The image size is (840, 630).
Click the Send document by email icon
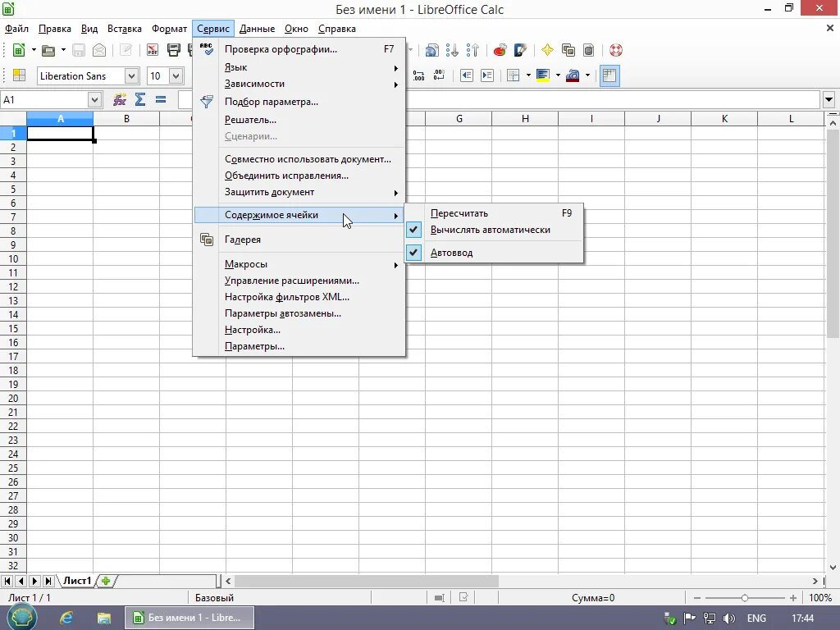pyautogui.click(x=99, y=50)
